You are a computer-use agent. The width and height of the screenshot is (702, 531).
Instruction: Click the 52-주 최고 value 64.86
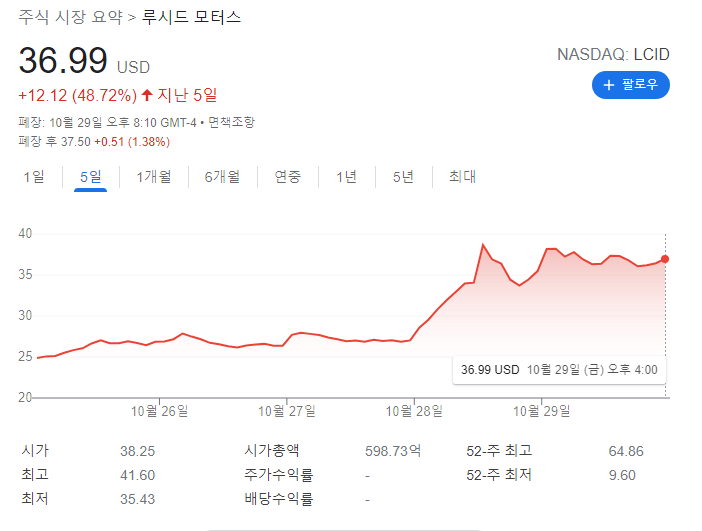[x=626, y=451]
